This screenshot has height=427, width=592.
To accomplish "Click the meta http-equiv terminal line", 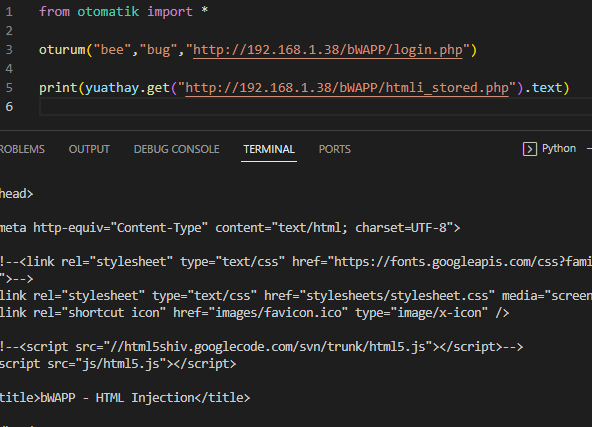I will pos(230,228).
